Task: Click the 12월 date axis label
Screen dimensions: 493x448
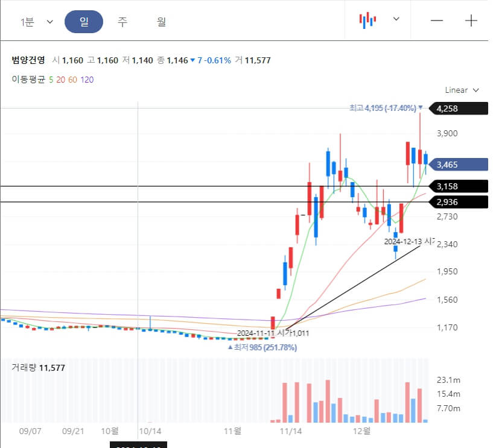Action: [x=361, y=431]
